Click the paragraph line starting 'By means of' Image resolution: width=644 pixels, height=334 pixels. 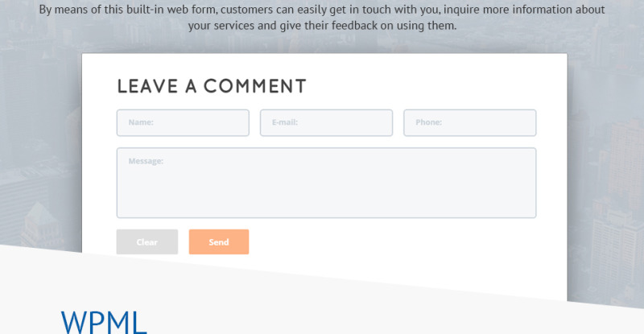[322, 10]
